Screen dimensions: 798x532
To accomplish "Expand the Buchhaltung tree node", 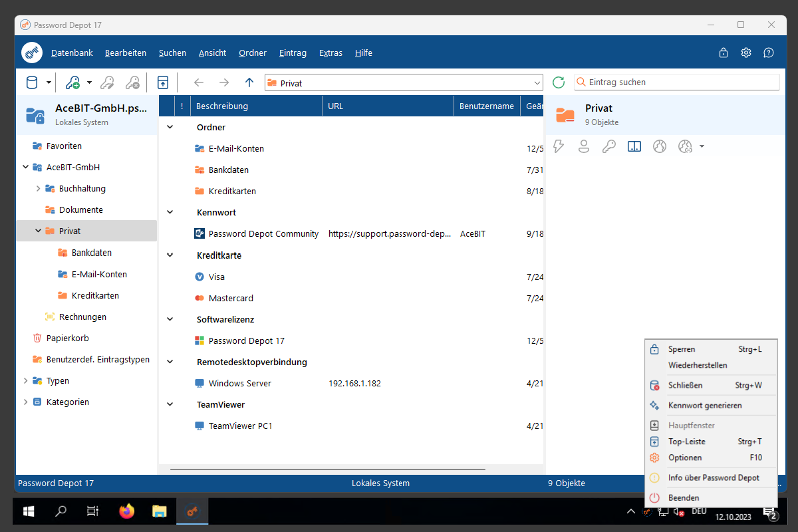I will (x=38, y=188).
